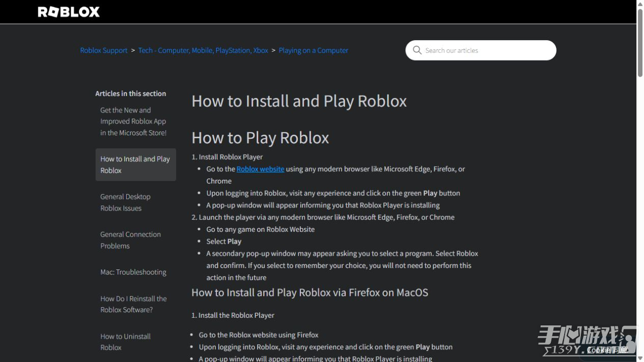This screenshot has width=644, height=362.
Task: Open Get the New and Improved Roblox App article
Action: pyautogui.click(x=133, y=121)
